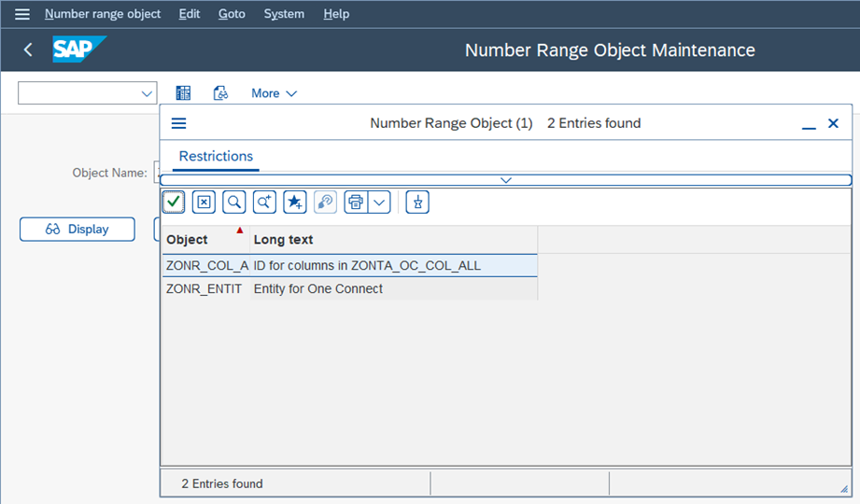Expand the restrictions area chevron bar
This screenshot has width=860, height=504.
pyautogui.click(x=505, y=180)
